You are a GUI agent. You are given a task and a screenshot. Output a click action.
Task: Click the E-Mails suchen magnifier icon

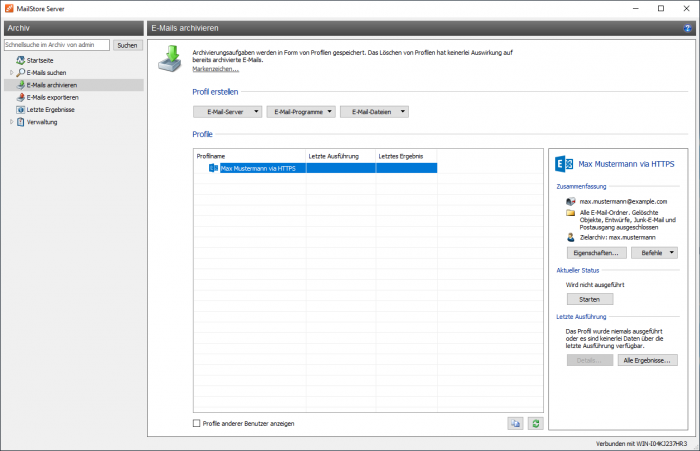21,72
